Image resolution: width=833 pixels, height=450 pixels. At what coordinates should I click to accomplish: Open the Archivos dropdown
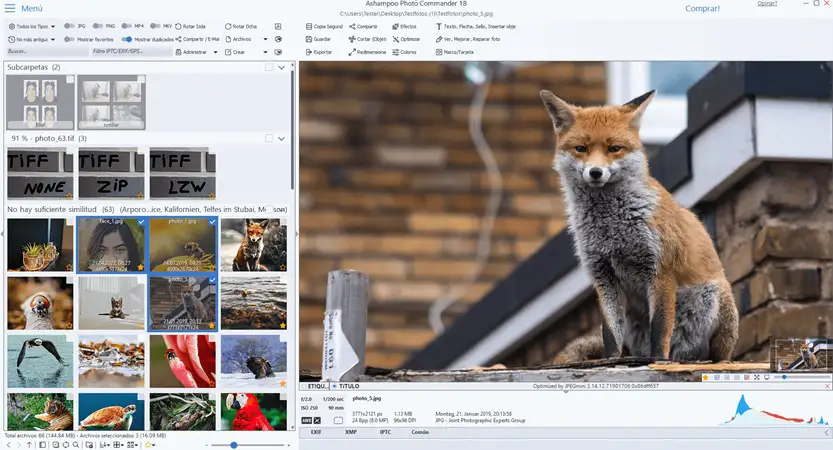(x=266, y=39)
